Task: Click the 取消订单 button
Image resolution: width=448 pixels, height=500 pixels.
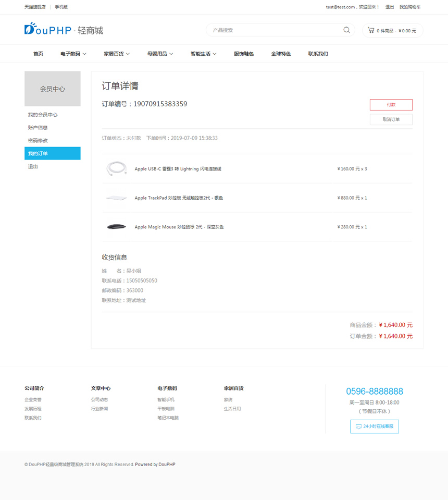Action: [x=391, y=119]
